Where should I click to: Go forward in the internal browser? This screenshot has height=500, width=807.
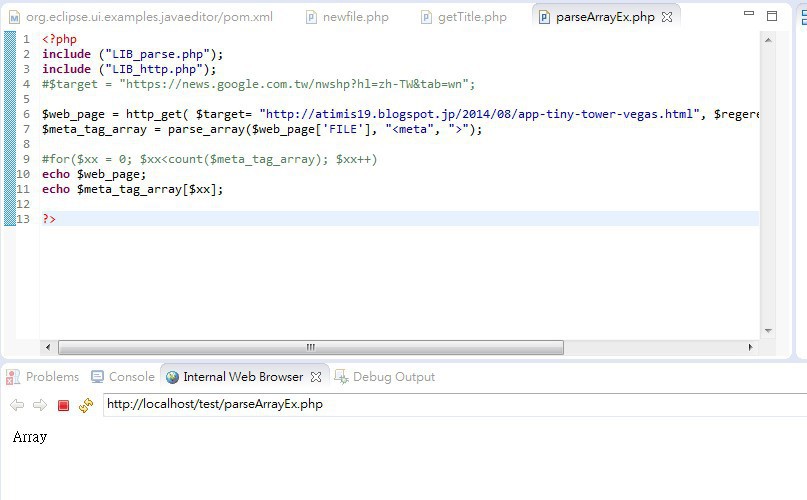coord(40,405)
